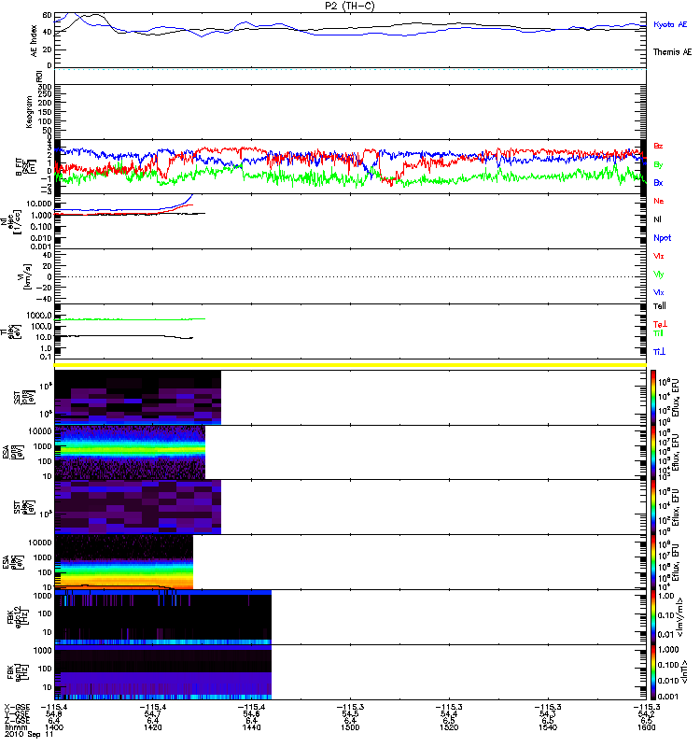Click the SST ions color scale bar

point(653,398)
